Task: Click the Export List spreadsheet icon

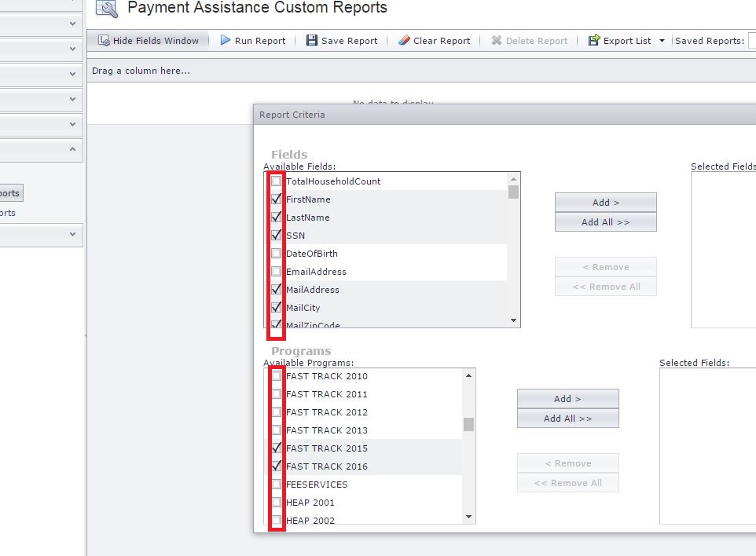Action: [595, 39]
